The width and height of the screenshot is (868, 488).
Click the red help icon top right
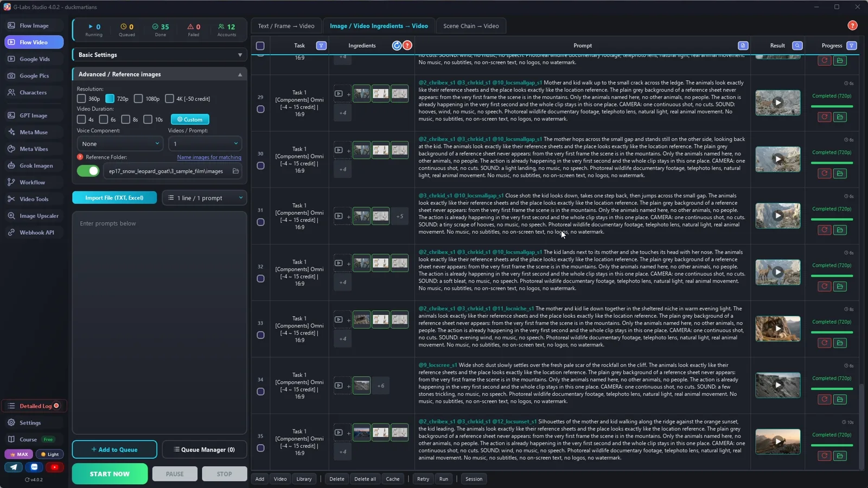pyautogui.click(x=852, y=25)
